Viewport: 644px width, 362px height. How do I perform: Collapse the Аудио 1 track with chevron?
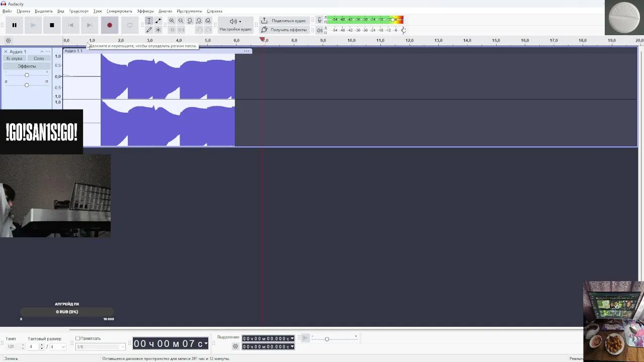[42, 52]
